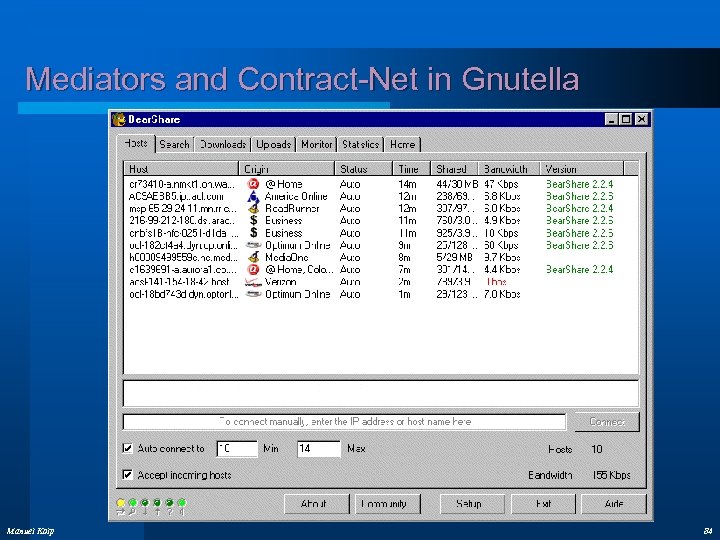Sort by the Bandwidth column header
Screen dimensions: 720x540
tap(509, 169)
